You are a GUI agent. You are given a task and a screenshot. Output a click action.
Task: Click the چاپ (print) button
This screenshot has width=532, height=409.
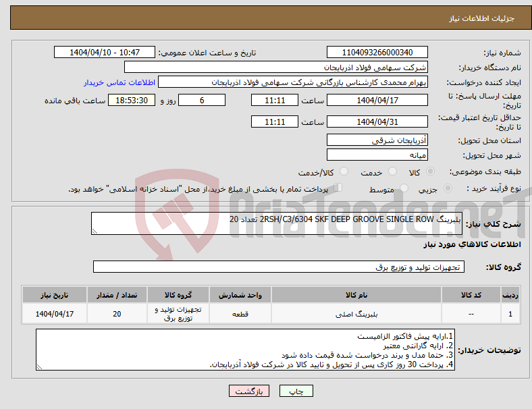click(x=296, y=391)
